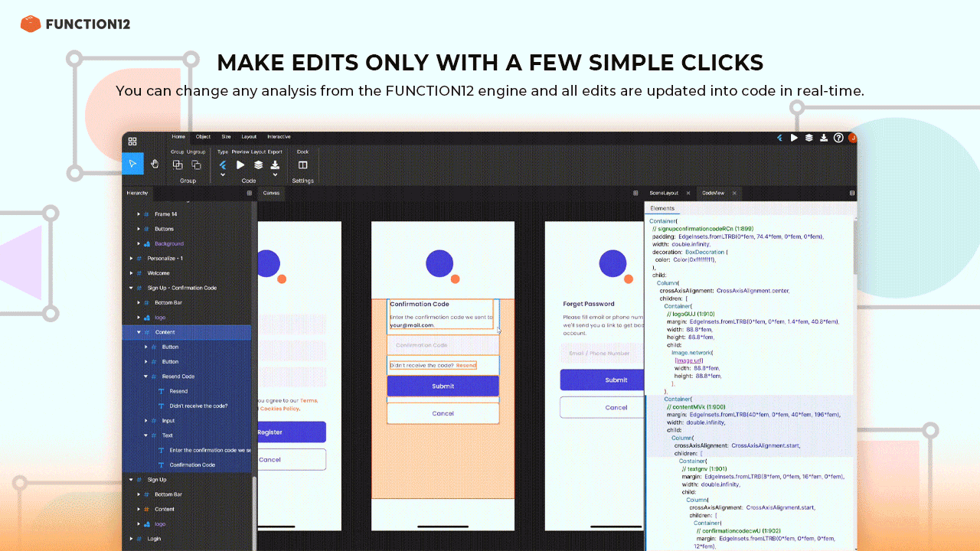Switch to the Size ribbon tab

coord(226,137)
